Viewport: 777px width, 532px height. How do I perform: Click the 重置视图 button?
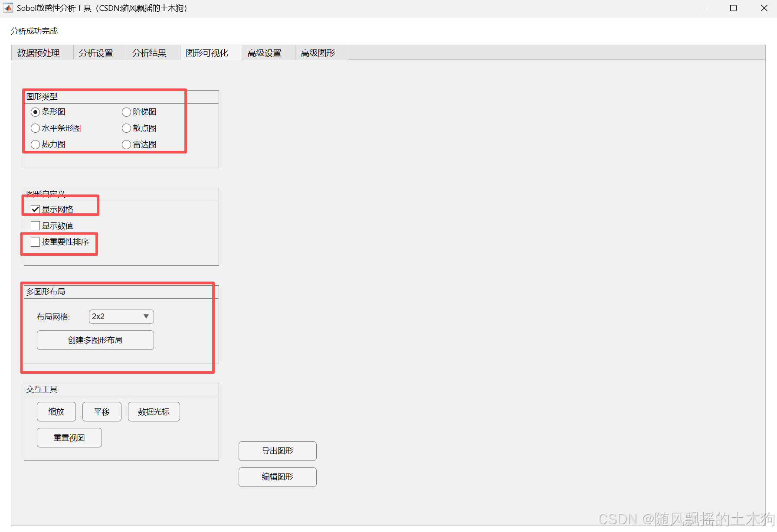[69, 438]
